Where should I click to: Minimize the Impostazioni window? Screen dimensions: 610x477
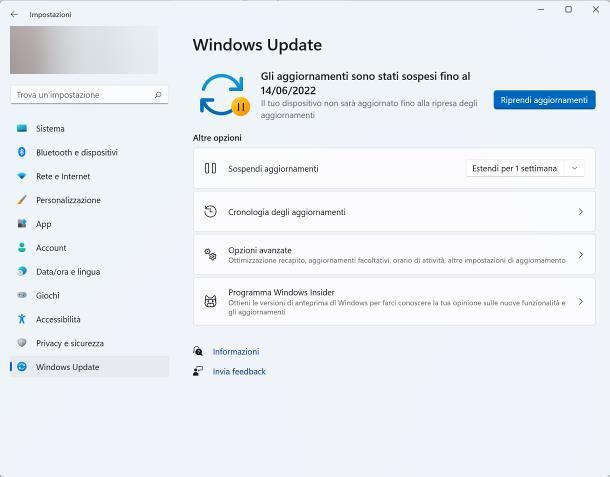[x=541, y=9]
